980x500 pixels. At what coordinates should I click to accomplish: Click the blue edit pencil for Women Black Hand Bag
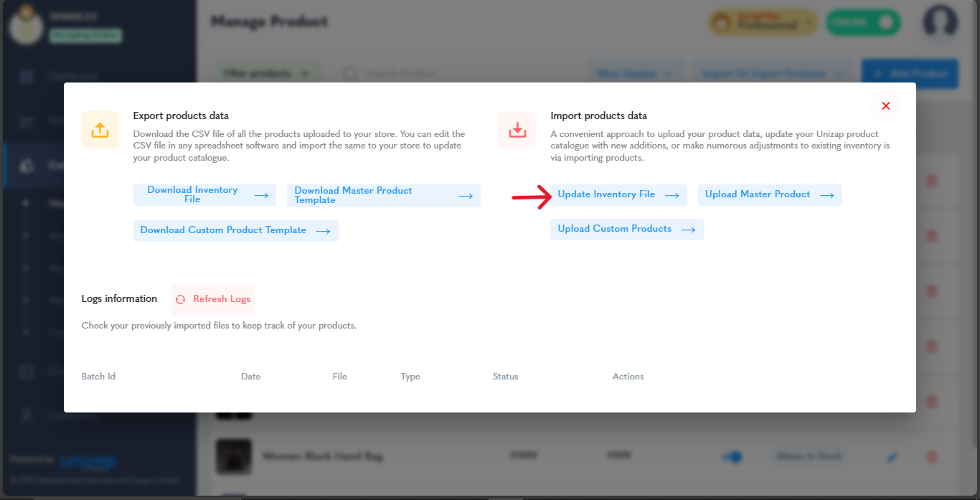point(892,456)
